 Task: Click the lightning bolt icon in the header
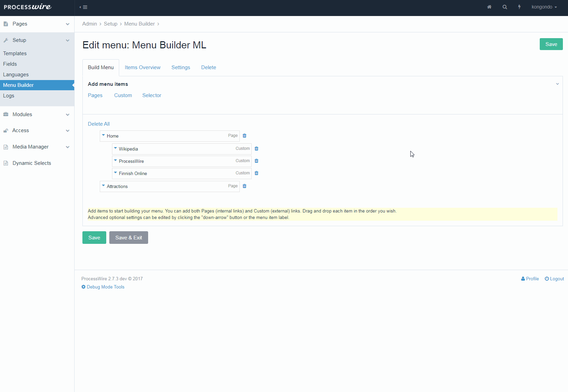(519, 7)
